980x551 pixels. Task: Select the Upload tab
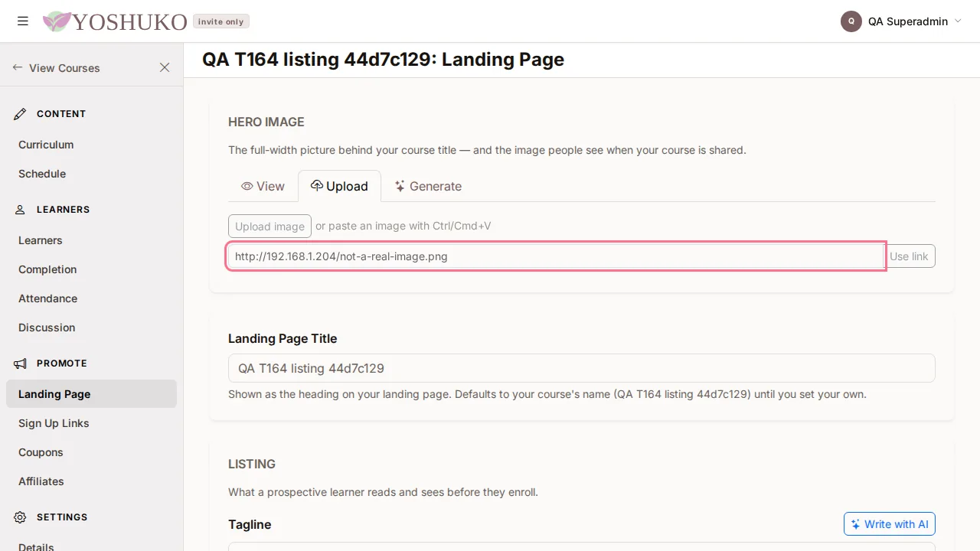point(339,186)
